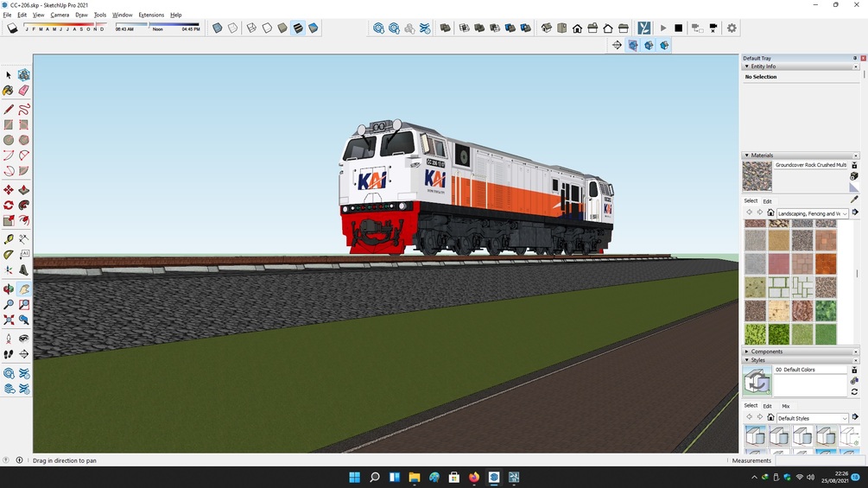Select the Push/Pull tool

(24, 190)
